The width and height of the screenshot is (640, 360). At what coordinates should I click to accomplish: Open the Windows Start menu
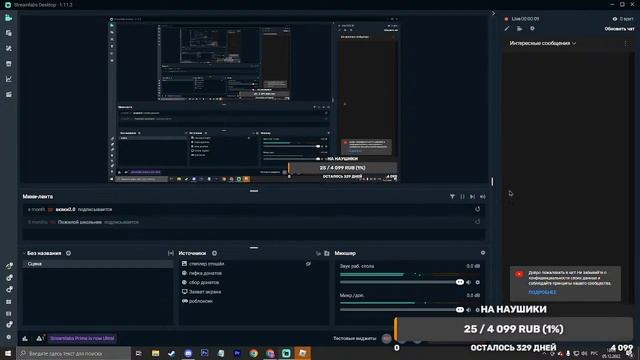coord(8,353)
